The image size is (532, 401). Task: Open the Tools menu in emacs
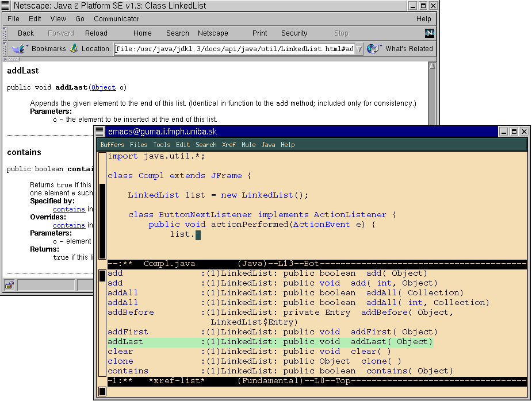point(162,145)
